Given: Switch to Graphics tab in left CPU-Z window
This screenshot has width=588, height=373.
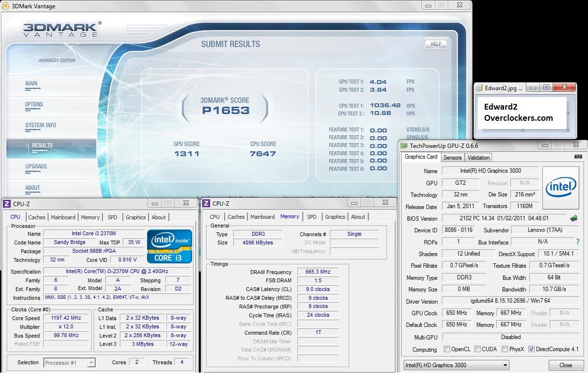Looking at the screenshot, I should point(136,217).
